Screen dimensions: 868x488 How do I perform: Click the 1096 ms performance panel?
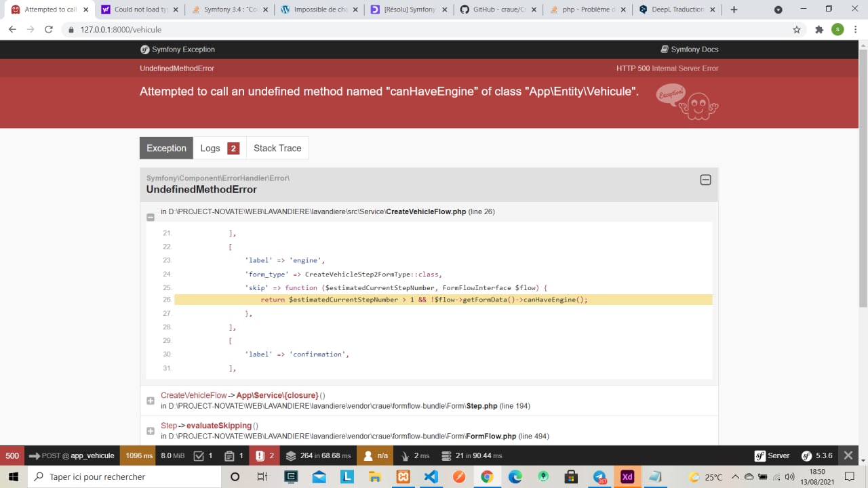139,455
